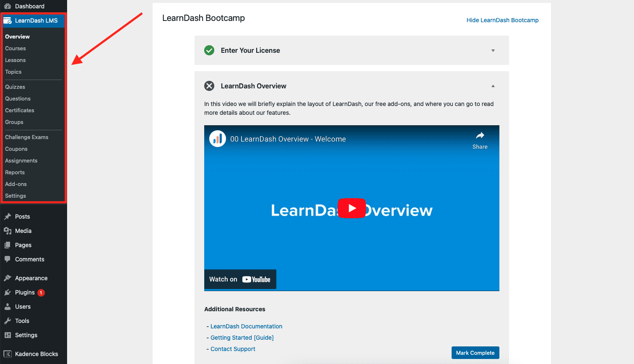Click the video title 00 LearnDash Overview - Welcome
The width and height of the screenshot is (634, 364).
point(288,139)
